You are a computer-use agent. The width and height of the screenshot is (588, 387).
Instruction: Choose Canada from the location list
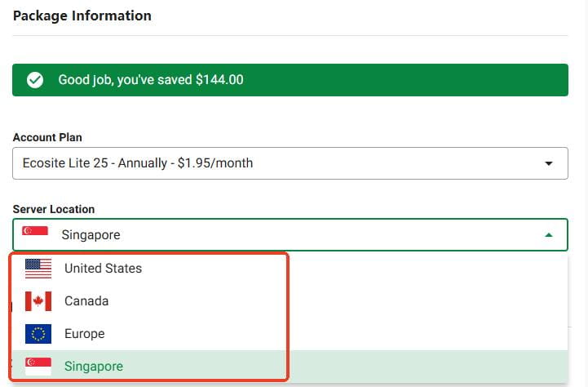pyautogui.click(x=86, y=301)
